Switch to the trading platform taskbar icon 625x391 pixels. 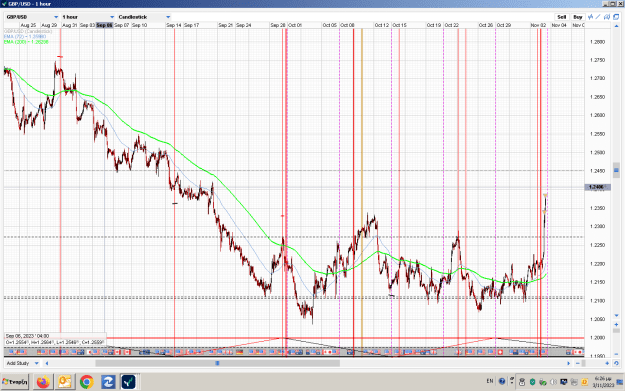[129, 382]
